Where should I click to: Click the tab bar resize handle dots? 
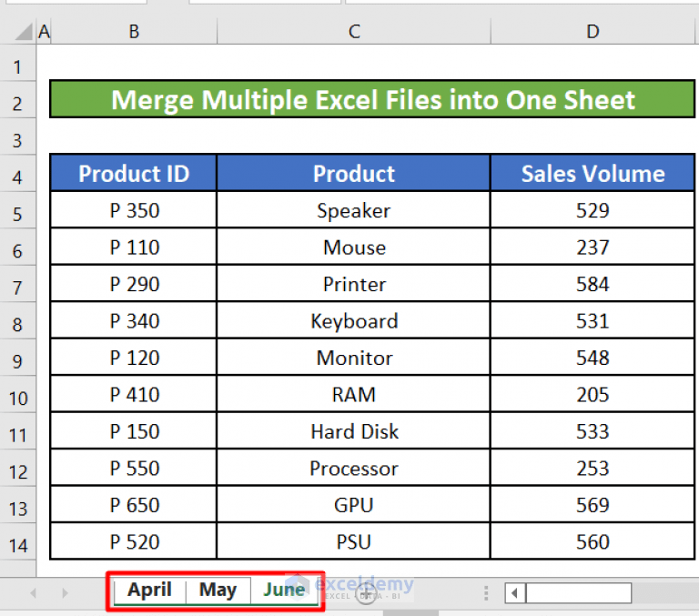486,593
